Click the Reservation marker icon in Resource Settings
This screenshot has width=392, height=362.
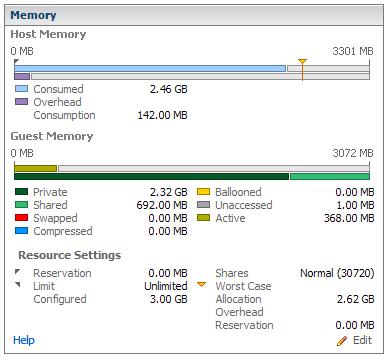[x=18, y=272]
